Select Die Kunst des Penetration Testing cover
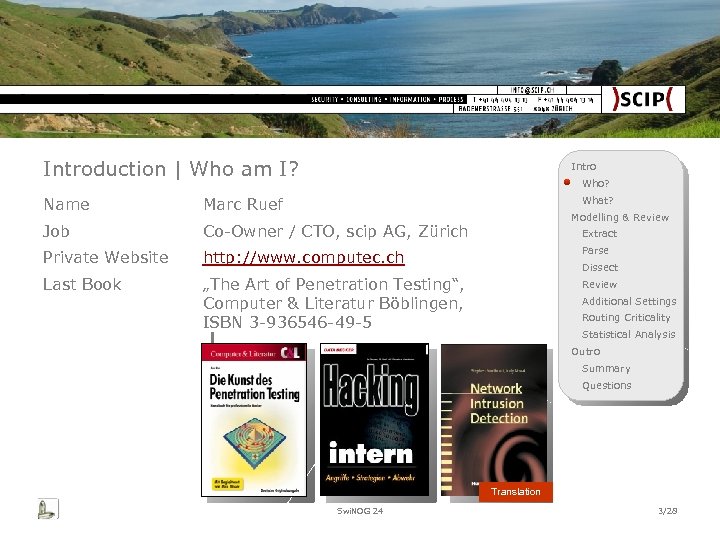Image resolution: width=720 pixels, height=540 pixels. [x=254, y=420]
